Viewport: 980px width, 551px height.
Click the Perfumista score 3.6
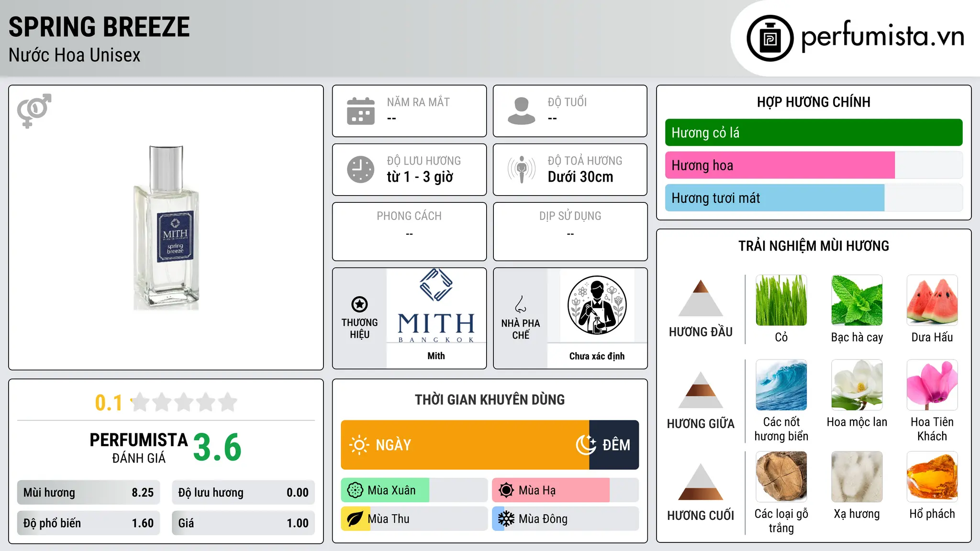coord(217,447)
